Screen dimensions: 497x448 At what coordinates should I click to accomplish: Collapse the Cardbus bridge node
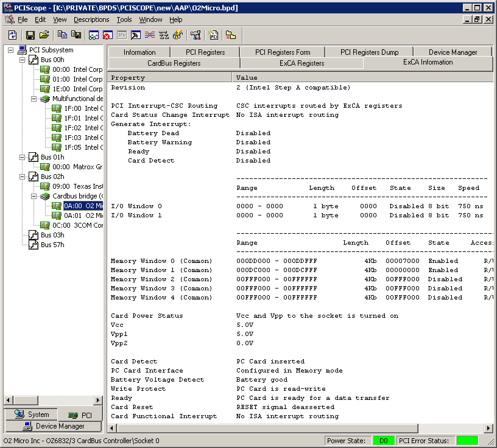35,196
